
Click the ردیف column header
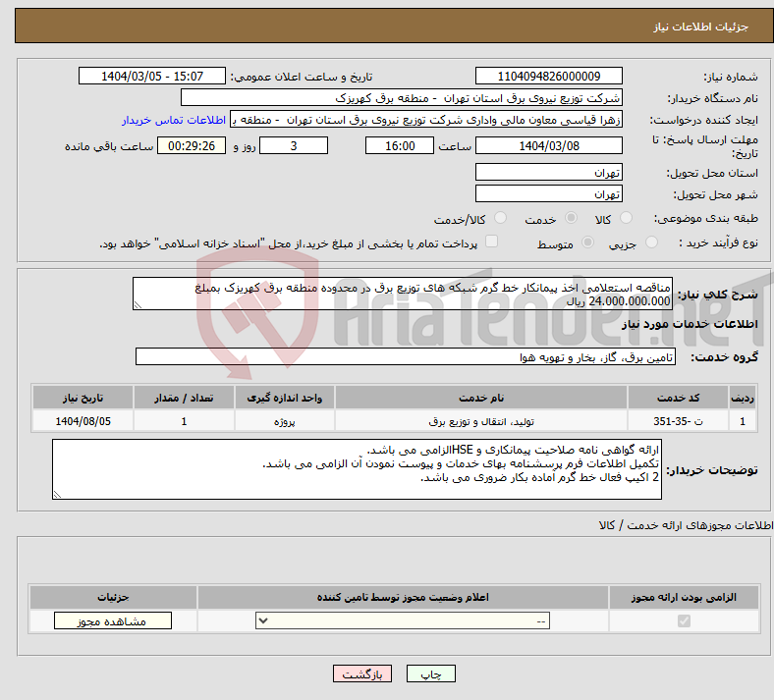pos(743,398)
